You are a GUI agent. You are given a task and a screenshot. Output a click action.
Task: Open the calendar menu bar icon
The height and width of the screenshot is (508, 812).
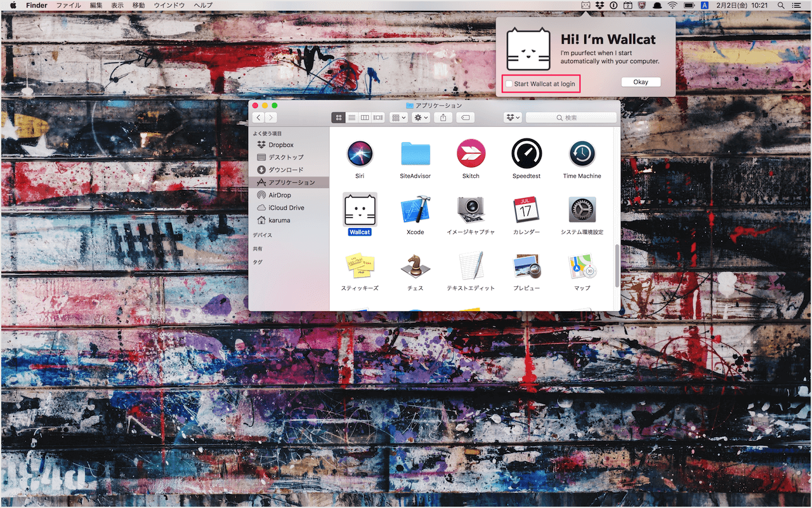coord(628,5)
